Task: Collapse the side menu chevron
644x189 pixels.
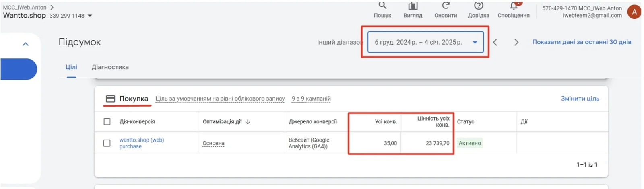Action: point(25,44)
